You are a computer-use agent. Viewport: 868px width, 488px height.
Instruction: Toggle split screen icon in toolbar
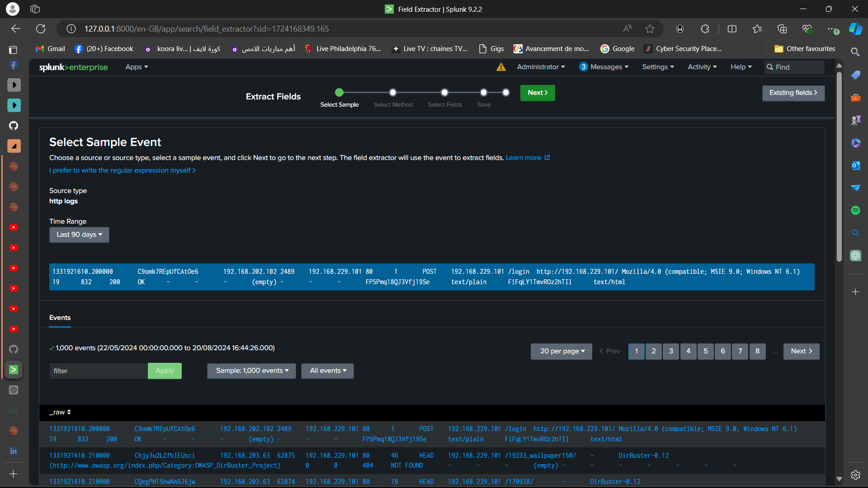(x=732, y=29)
